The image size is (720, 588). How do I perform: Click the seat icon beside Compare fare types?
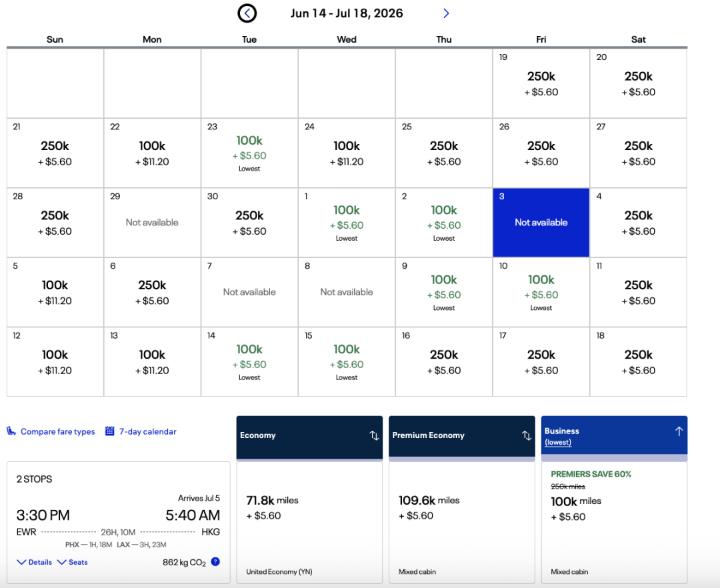coord(11,431)
